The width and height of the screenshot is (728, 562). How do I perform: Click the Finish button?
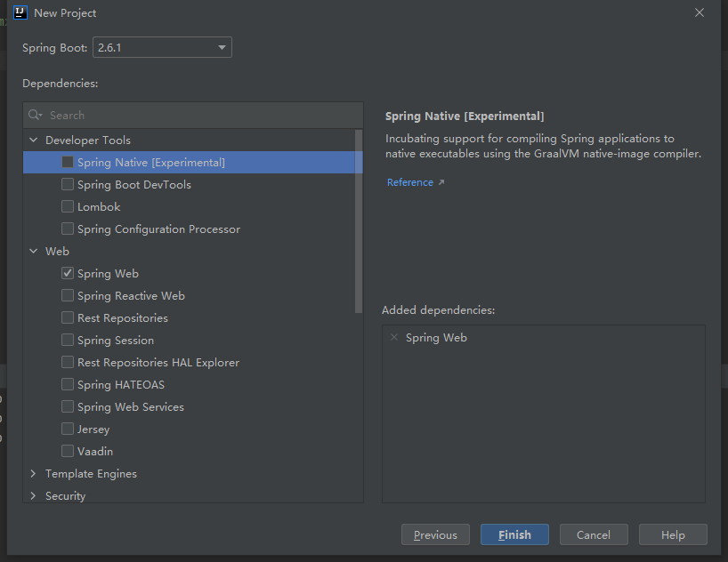coord(514,534)
